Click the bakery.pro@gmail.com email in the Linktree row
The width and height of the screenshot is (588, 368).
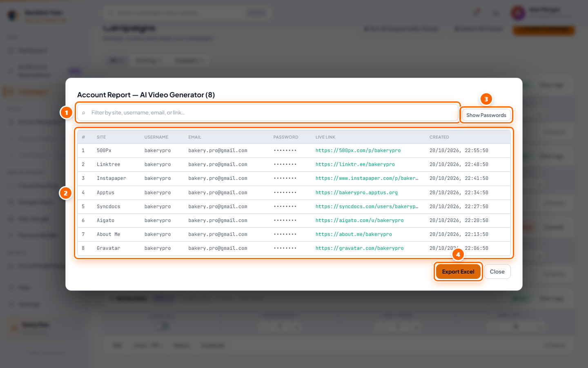(218, 164)
